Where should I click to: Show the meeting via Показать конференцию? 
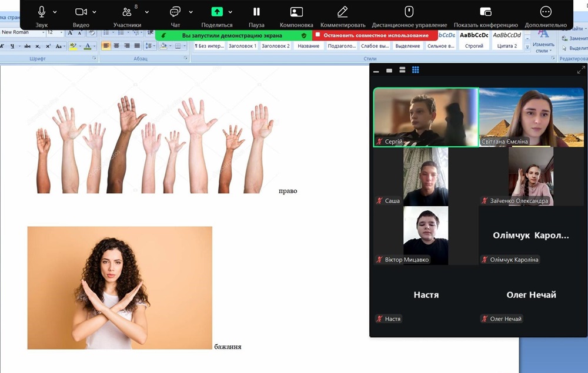pyautogui.click(x=486, y=12)
